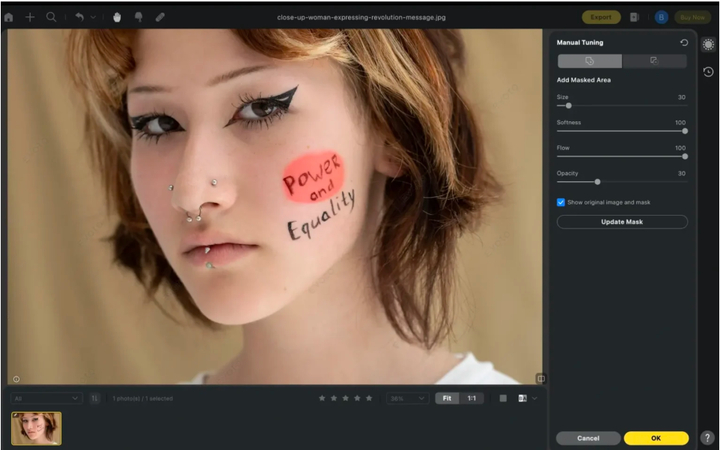Screen dimensions: 720x450
Task: Adjust the Softness slider
Action: coord(622,131)
